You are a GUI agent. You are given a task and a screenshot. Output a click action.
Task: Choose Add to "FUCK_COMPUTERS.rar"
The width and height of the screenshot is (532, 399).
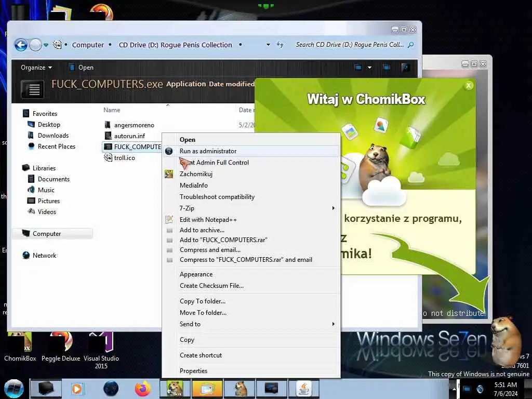pos(251,240)
